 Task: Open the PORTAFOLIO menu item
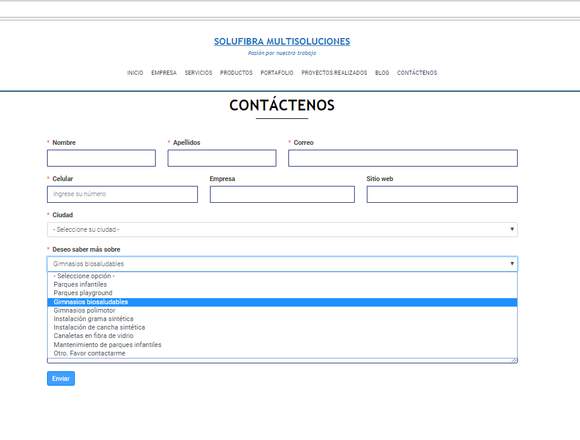pyautogui.click(x=277, y=73)
